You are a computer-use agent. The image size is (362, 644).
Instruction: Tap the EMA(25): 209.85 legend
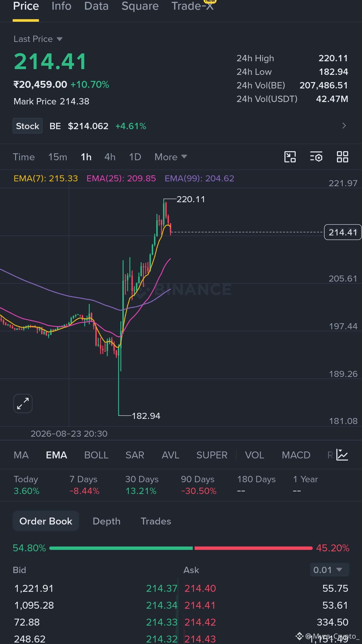tap(121, 178)
